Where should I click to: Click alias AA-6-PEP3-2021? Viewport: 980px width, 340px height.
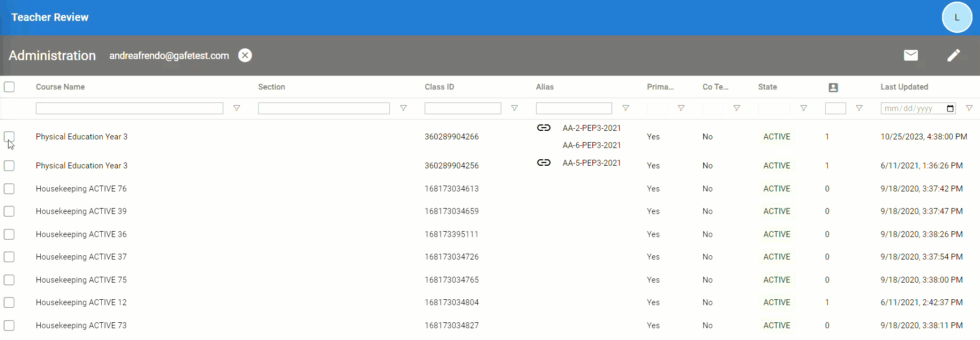(x=592, y=145)
